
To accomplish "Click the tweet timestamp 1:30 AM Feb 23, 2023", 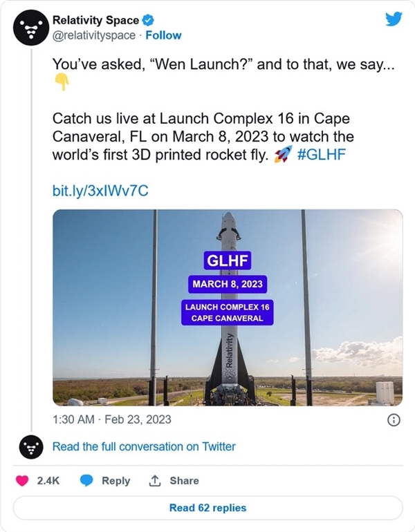I will tap(112, 419).
